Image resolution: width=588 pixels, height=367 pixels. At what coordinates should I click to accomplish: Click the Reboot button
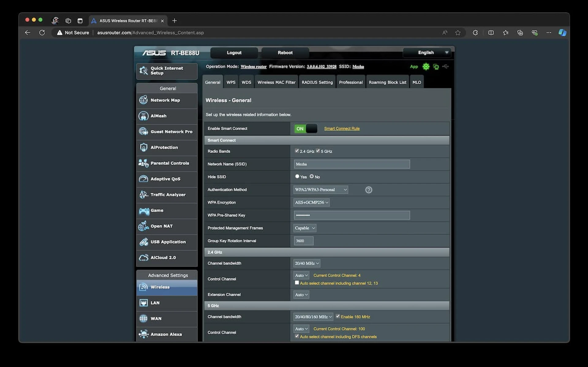[x=285, y=53]
